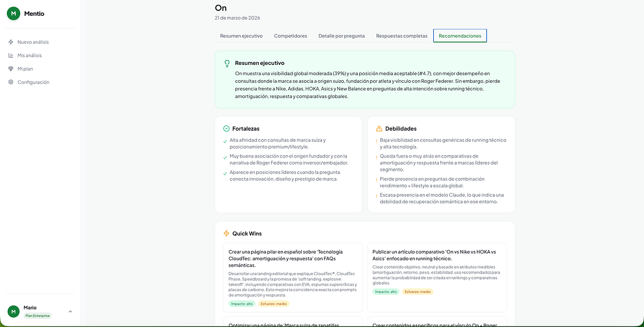The image size is (644, 327).
Task: Click the Plan Enterprise badge
Action: pos(37,316)
